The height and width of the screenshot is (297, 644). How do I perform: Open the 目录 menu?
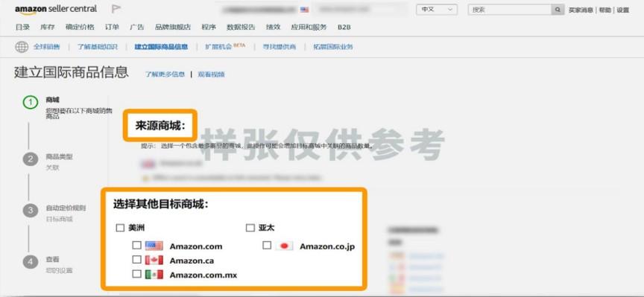click(x=22, y=27)
